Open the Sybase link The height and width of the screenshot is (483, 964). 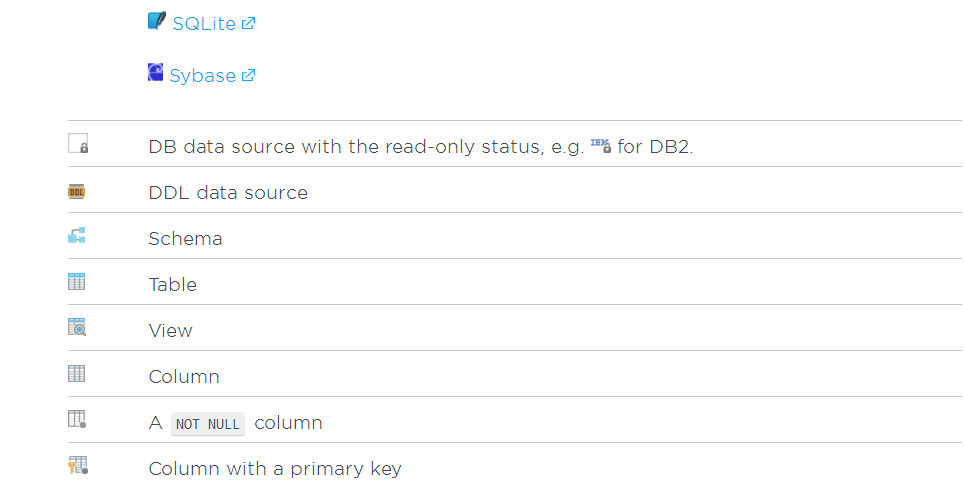pos(202,76)
